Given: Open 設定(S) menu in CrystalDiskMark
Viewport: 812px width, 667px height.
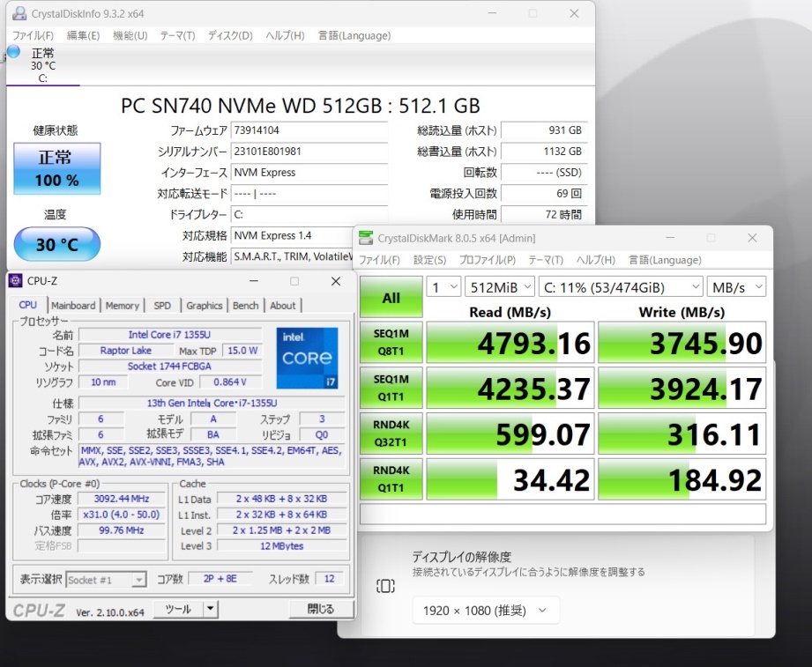Looking at the screenshot, I should coord(430,260).
